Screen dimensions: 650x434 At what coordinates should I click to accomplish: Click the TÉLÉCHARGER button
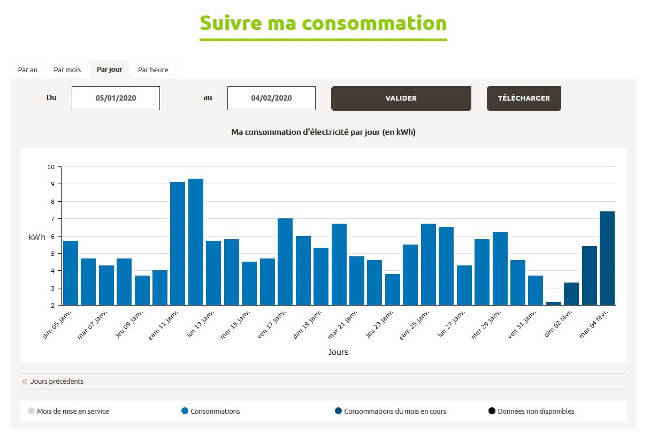click(524, 98)
